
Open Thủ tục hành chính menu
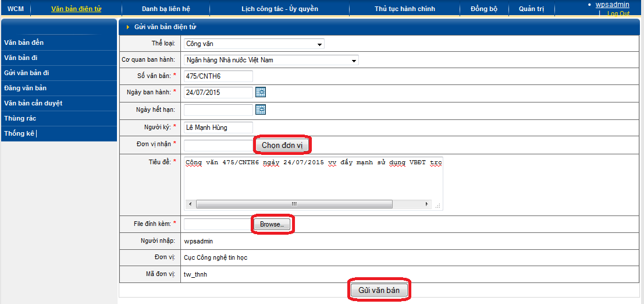[x=405, y=9]
